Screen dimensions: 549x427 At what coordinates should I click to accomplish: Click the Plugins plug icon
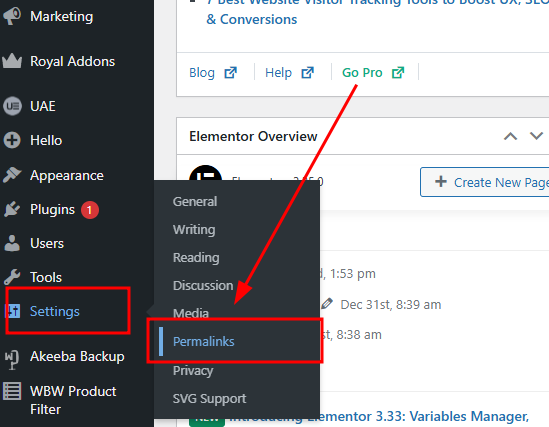click(x=12, y=209)
